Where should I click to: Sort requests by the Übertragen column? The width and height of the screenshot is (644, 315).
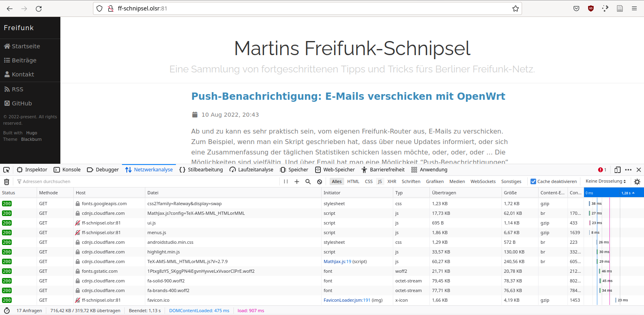tap(466, 193)
